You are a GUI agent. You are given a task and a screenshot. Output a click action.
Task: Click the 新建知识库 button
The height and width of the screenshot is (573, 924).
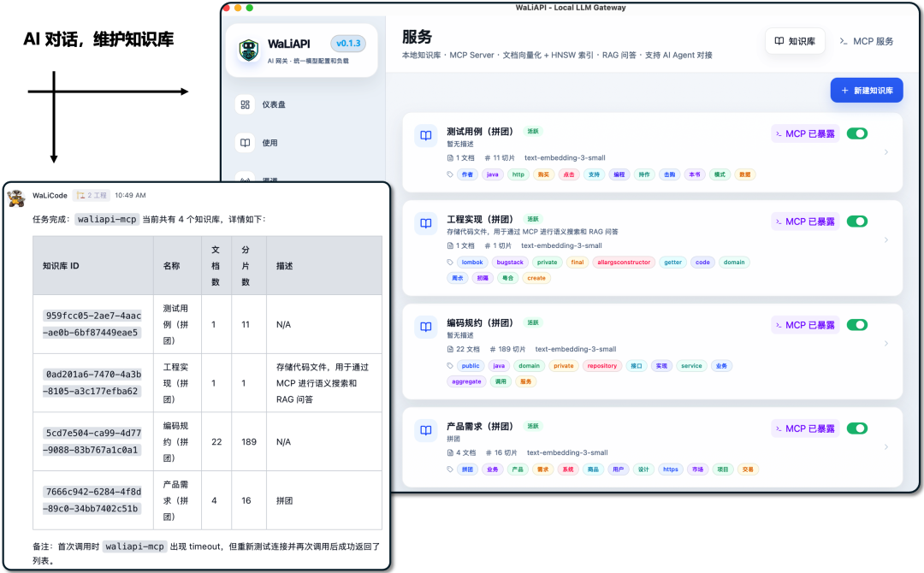[866, 90]
